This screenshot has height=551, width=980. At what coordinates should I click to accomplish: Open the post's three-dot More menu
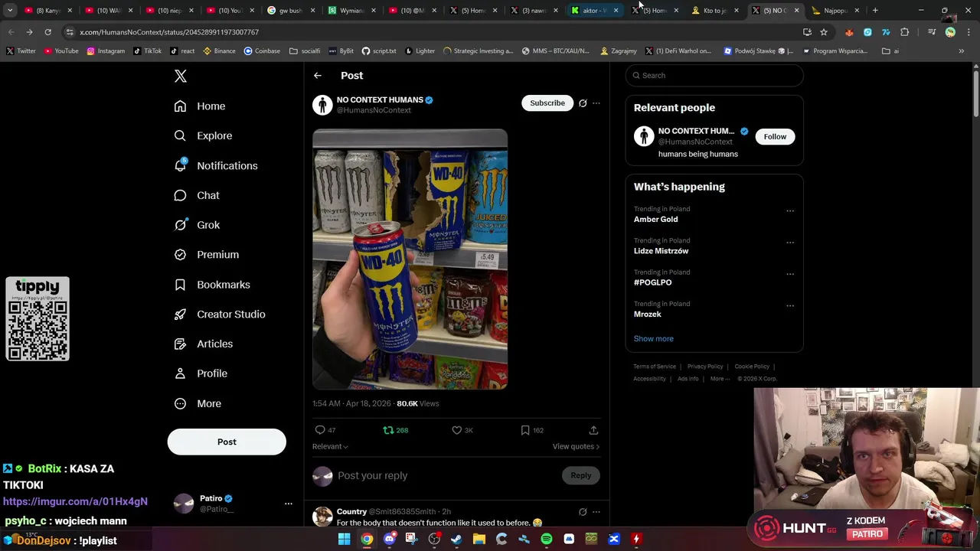596,103
